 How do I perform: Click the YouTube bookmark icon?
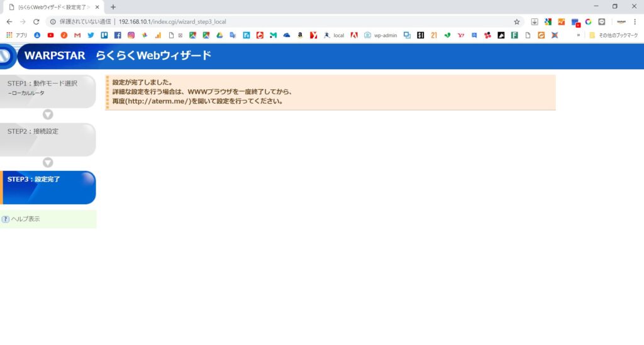50,35
